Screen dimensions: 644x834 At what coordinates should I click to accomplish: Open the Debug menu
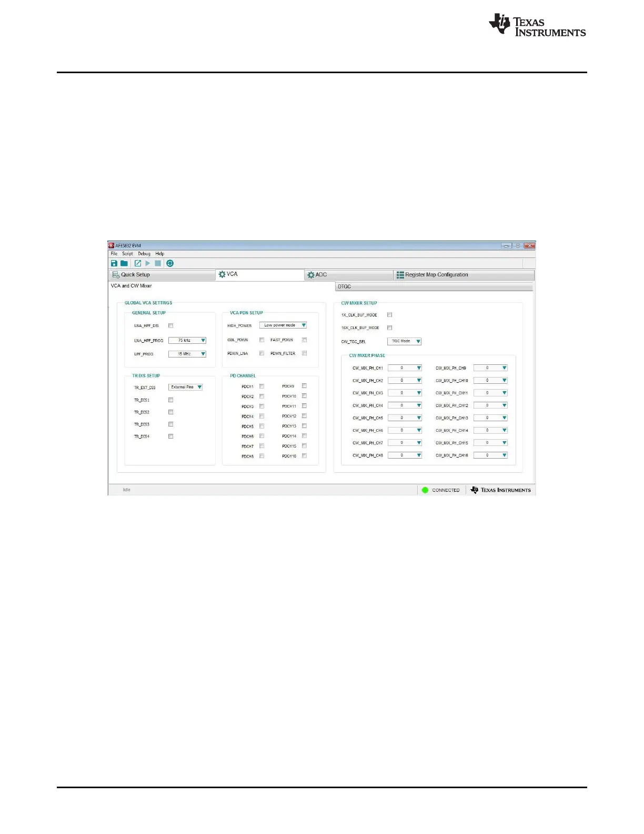pyautogui.click(x=144, y=254)
